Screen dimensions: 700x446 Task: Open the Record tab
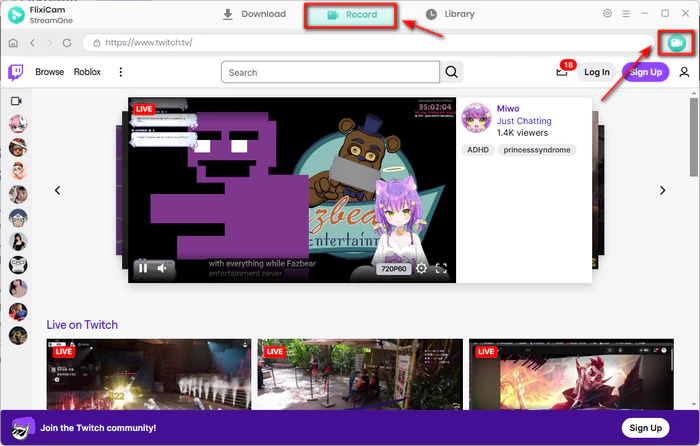[x=351, y=15]
